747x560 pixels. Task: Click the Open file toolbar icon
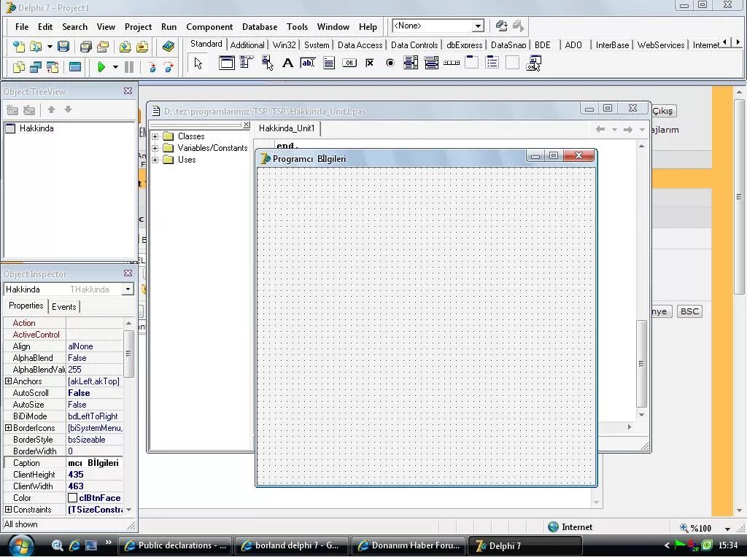point(36,47)
